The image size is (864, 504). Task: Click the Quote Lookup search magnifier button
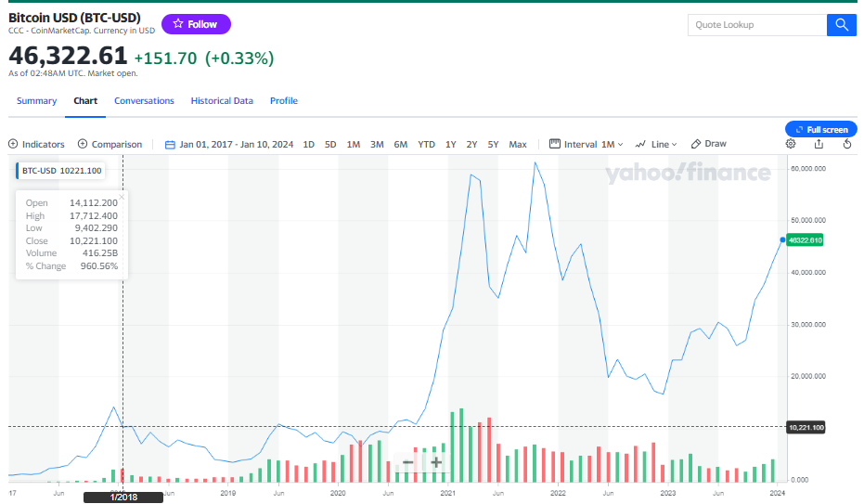[x=842, y=25]
